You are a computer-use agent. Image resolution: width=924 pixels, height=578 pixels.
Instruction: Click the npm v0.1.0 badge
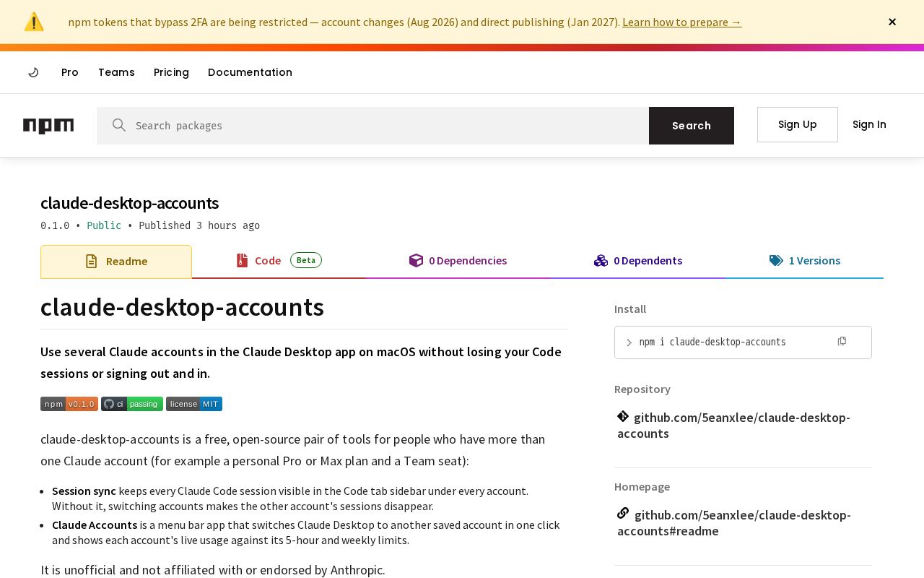coord(69,404)
